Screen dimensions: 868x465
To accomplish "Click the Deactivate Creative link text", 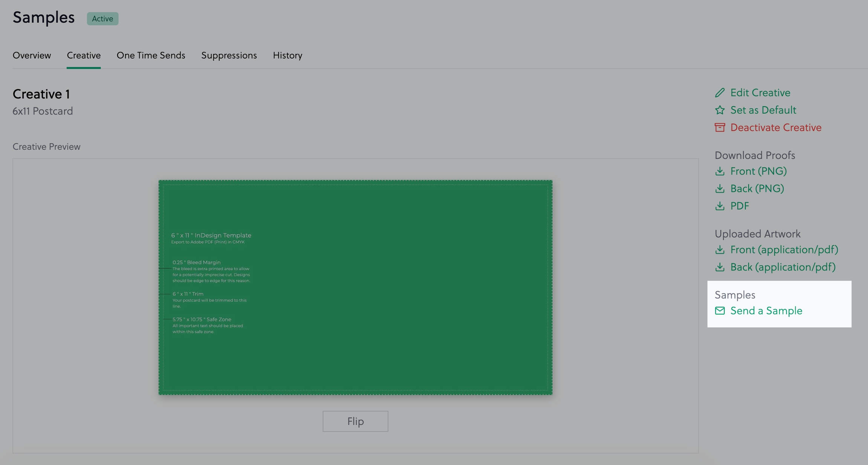I will [x=776, y=127].
